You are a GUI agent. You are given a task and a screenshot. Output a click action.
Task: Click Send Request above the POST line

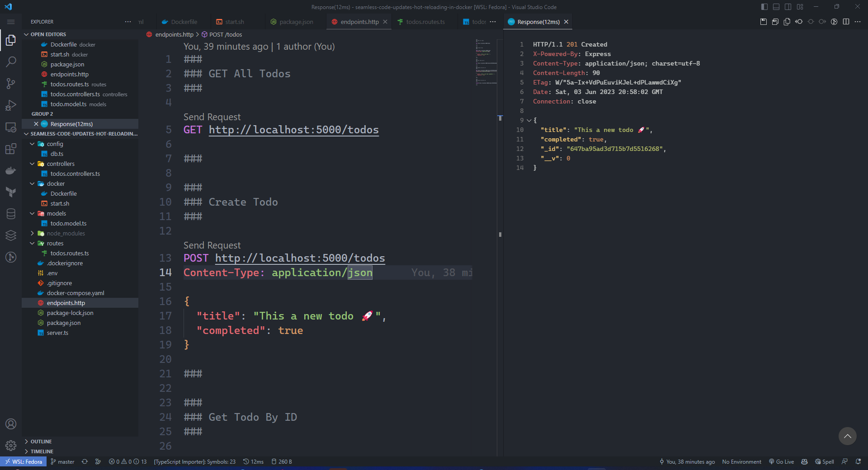pyautogui.click(x=212, y=245)
